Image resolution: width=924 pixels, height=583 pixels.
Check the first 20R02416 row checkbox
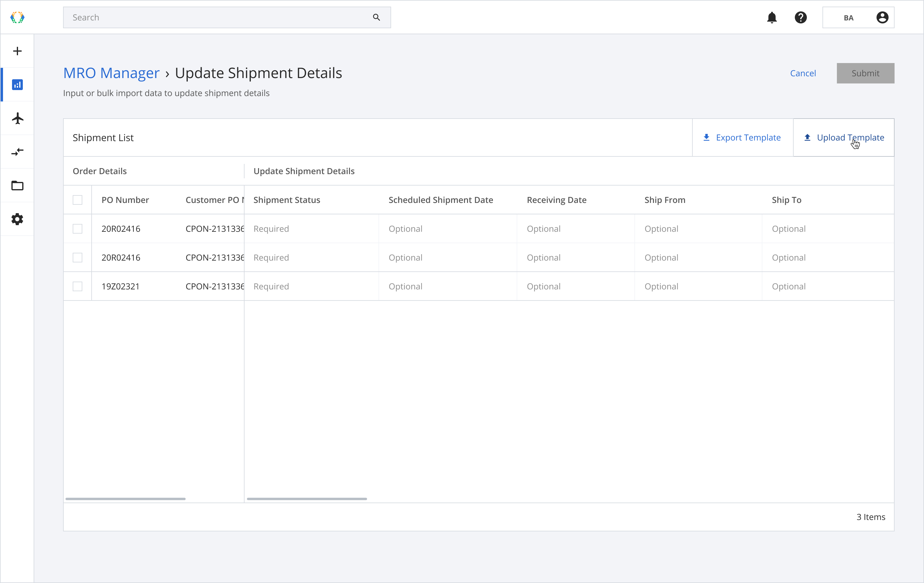tap(78, 228)
